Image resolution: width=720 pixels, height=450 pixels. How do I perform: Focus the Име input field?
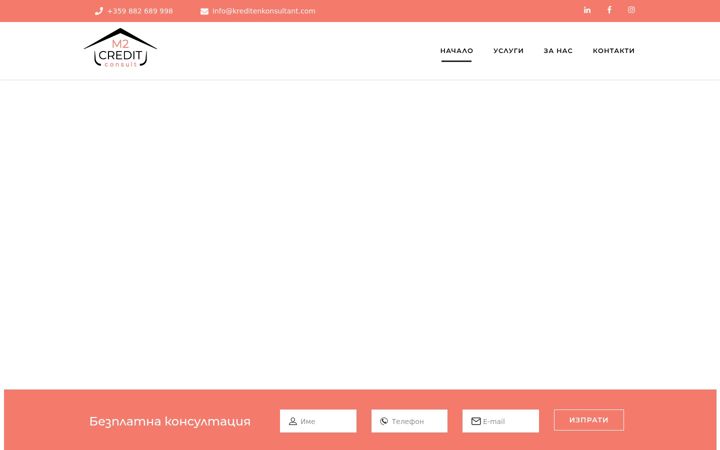[x=318, y=421]
